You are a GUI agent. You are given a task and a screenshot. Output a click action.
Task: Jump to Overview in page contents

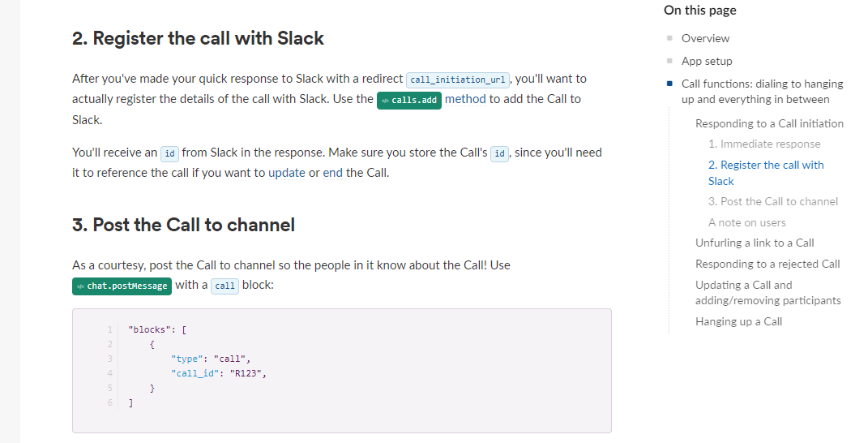tap(705, 38)
